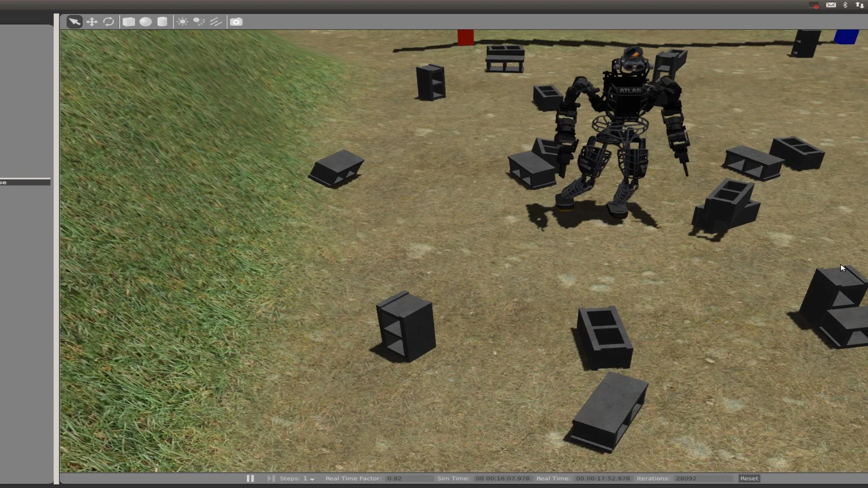Image resolution: width=868 pixels, height=488 pixels.
Task: Open the mail indicator in the system tray
Action: (831, 5)
